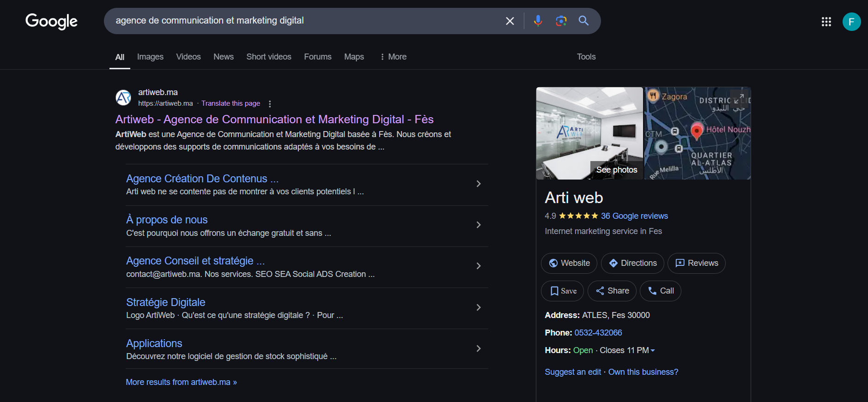The height and width of the screenshot is (402, 868).
Task: Dial the phone number 0532-432066
Action: (x=598, y=333)
